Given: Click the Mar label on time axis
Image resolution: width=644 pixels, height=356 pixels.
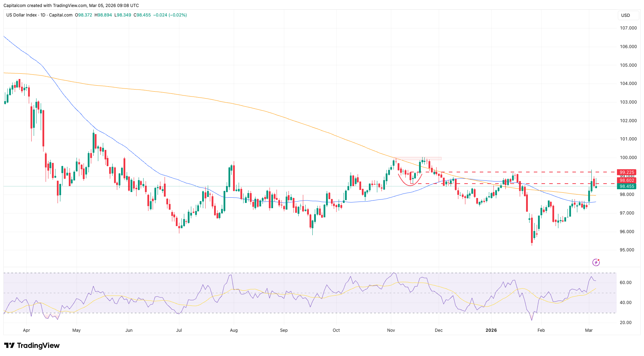Looking at the screenshot, I should (x=589, y=330).
